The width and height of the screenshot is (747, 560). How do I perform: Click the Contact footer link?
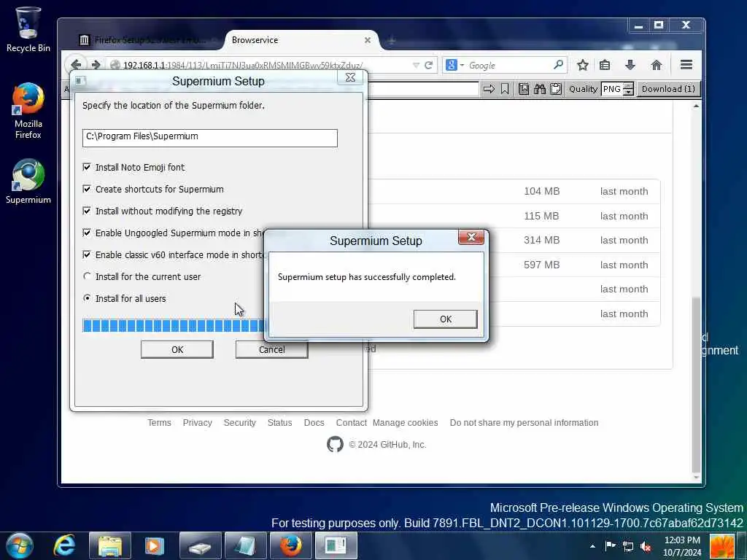tap(351, 423)
